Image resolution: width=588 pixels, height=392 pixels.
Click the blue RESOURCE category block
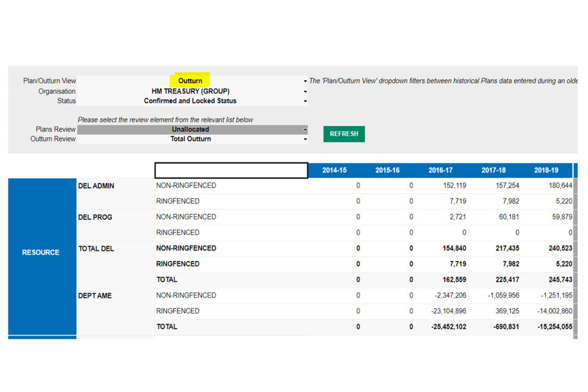click(x=41, y=252)
